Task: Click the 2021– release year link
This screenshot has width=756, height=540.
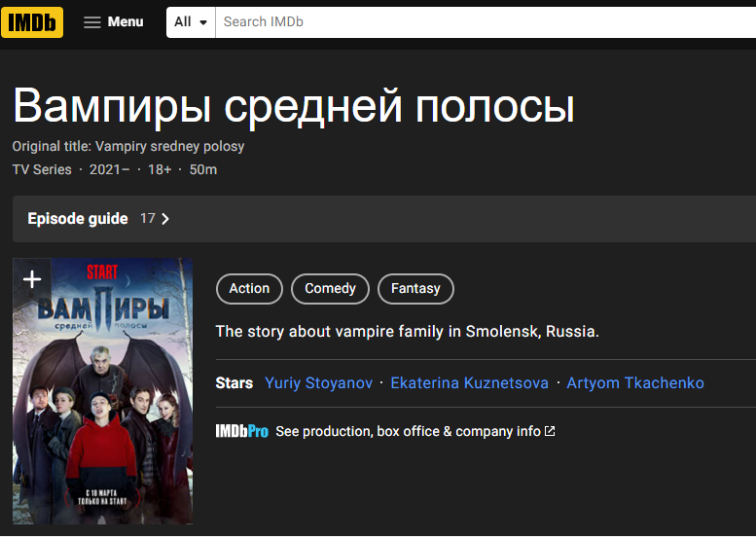Action: [x=109, y=169]
